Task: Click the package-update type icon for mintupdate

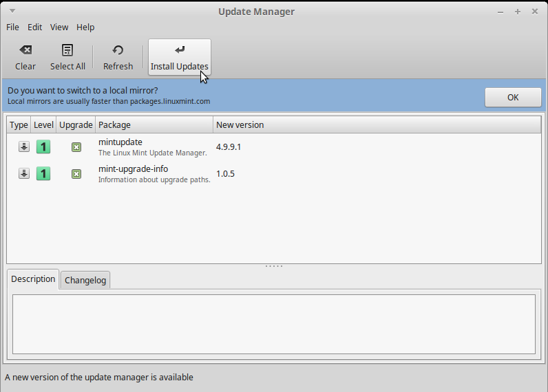Action: (x=24, y=146)
